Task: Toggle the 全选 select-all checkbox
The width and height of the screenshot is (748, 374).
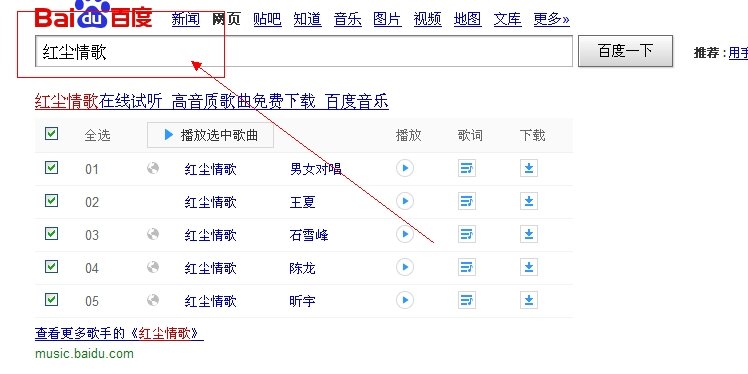Action: [x=52, y=134]
